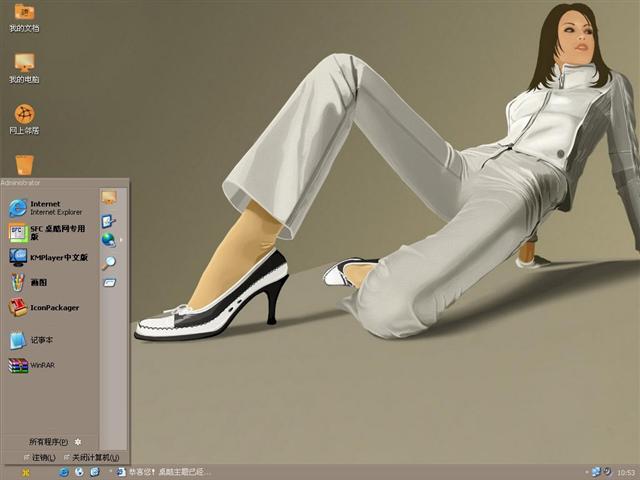Switch to the 恭喜您 taskbar window

(164, 472)
